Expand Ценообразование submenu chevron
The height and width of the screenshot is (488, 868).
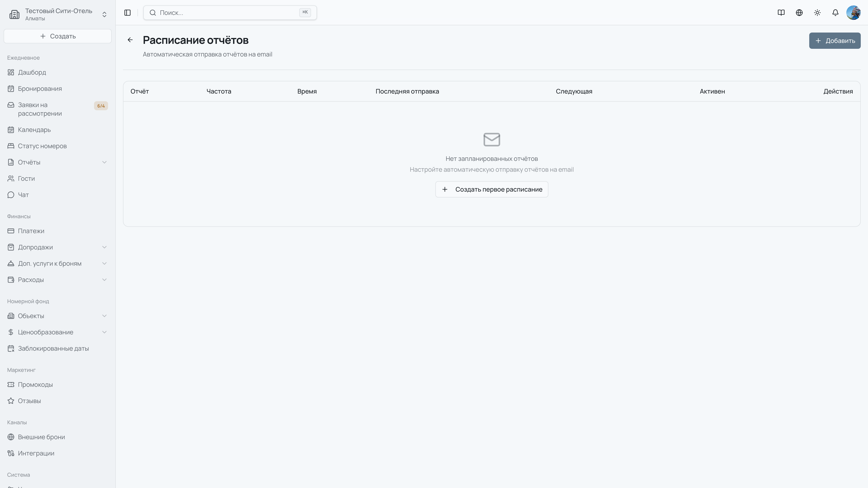point(104,332)
